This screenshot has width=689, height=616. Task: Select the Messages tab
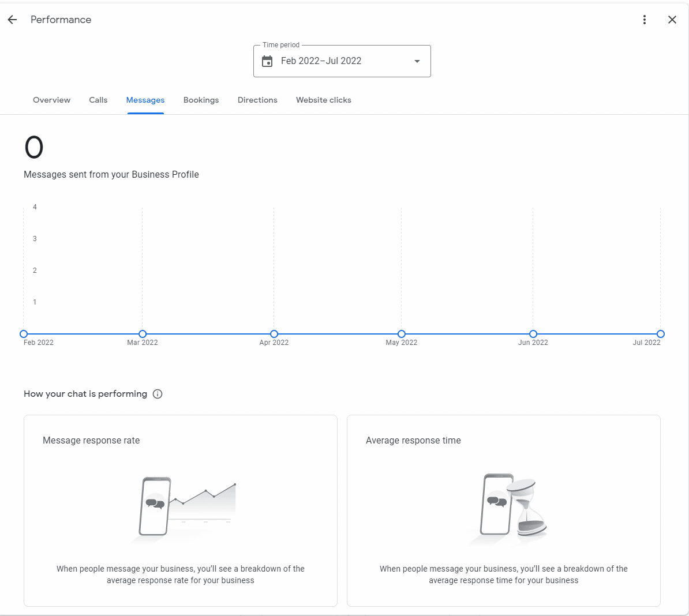(x=145, y=100)
